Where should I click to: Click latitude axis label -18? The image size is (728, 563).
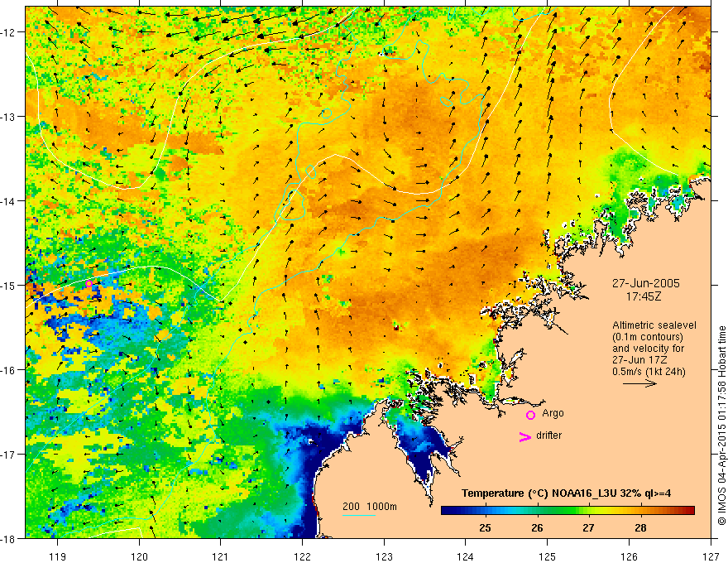(x=9, y=538)
